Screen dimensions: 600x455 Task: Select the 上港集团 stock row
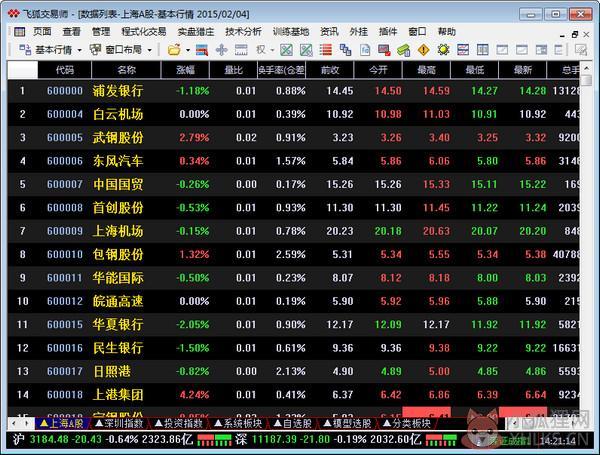tap(293, 395)
